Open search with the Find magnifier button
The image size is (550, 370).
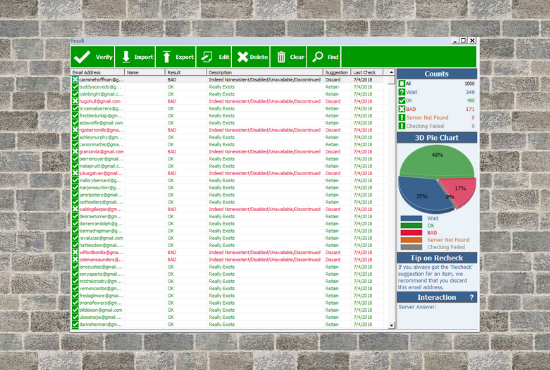click(324, 57)
